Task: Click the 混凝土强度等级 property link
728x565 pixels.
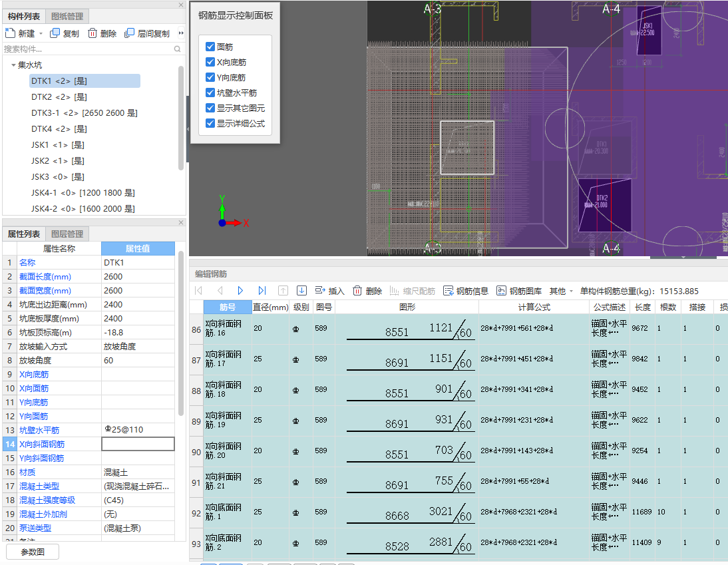Action: (47, 500)
